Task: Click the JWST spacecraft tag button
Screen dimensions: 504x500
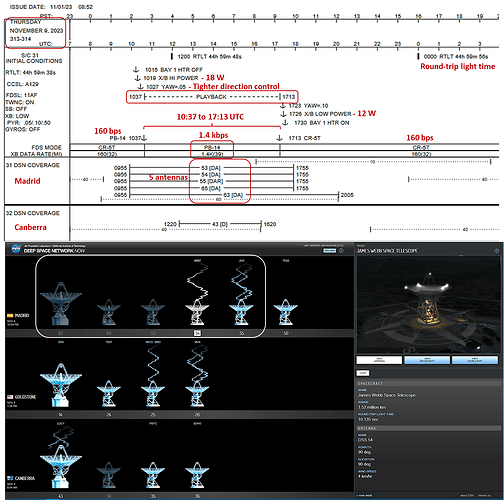Action: click(363, 373)
